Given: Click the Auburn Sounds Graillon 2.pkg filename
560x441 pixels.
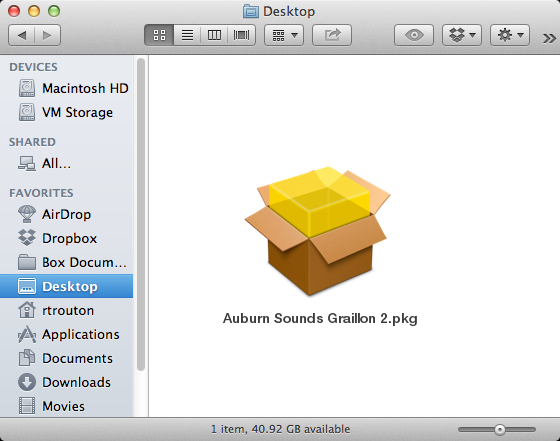Looking at the screenshot, I should coord(320,318).
